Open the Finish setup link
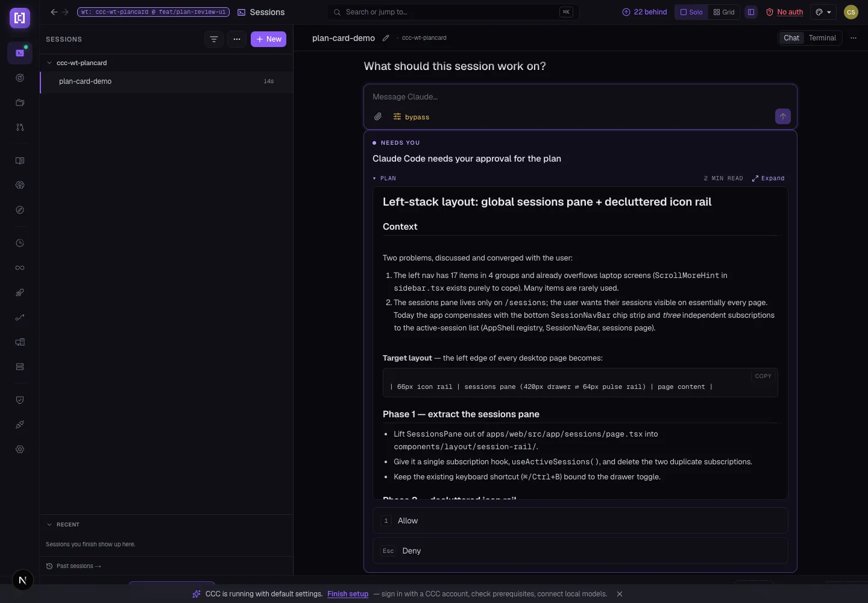The width and height of the screenshot is (868, 603). point(348,594)
